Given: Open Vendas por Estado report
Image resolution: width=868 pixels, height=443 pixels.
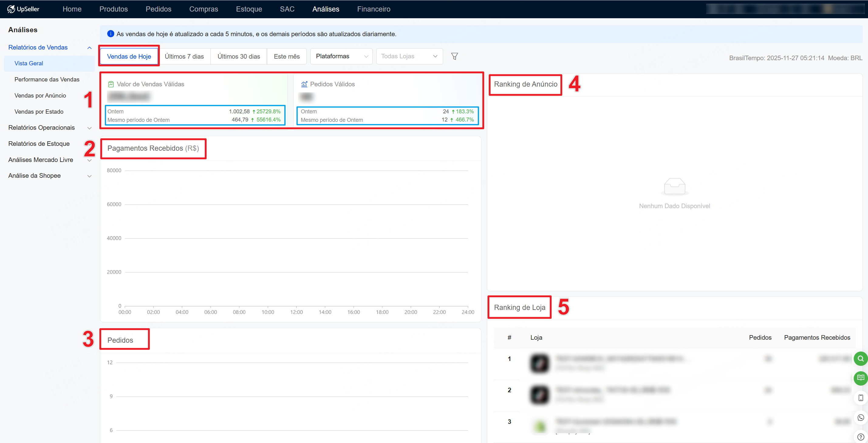Looking at the screenshot, I should (39, 112).
